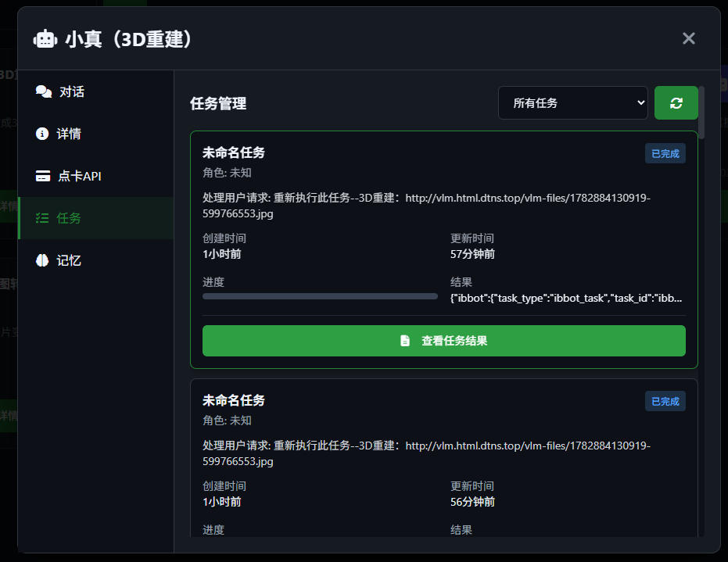Click the green refresh tasks button
The image size is (728, 562).
pyautogui.click(x=676, y=102)
